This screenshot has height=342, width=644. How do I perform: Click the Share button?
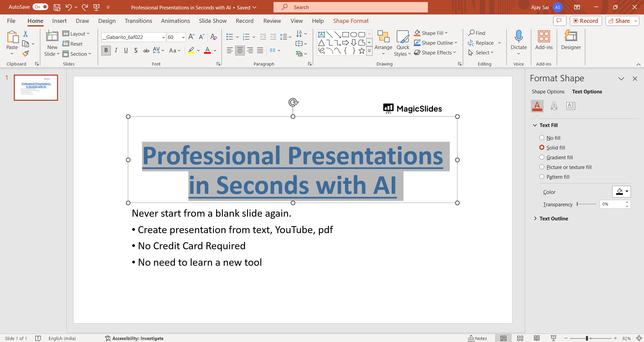[619, 21]
